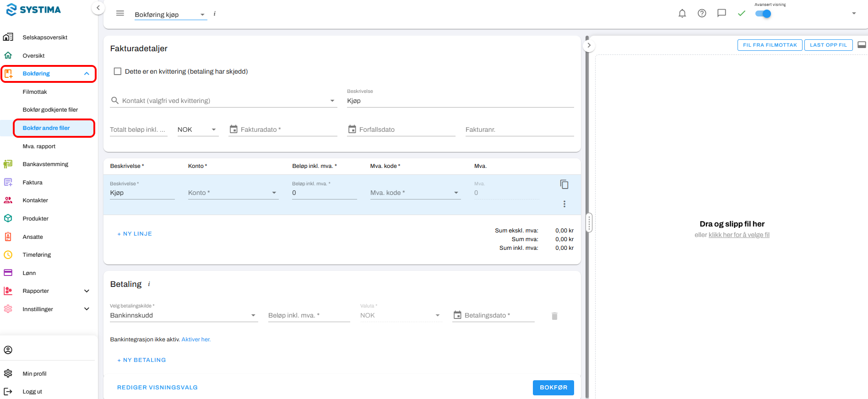The height and width of the screenshot is (399, 868).
Task: Click LAST OPP FIL button
Action: tap(828, 45)
